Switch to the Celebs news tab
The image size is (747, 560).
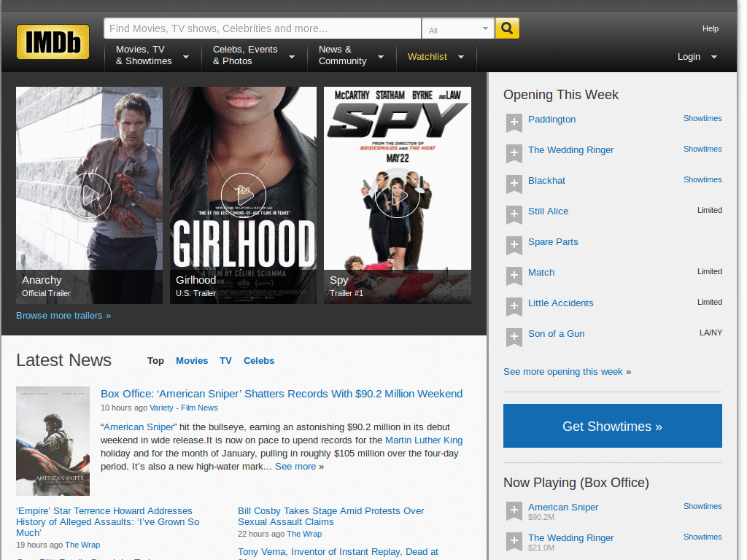[259, 361]
